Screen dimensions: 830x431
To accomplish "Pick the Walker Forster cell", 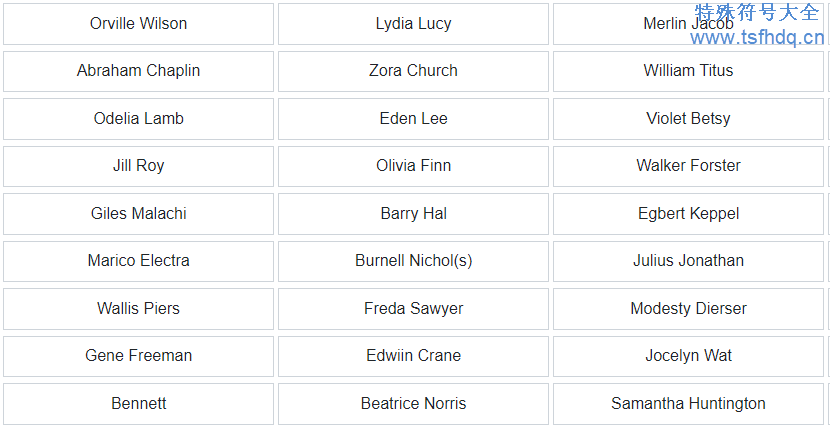I will (688, 166).
